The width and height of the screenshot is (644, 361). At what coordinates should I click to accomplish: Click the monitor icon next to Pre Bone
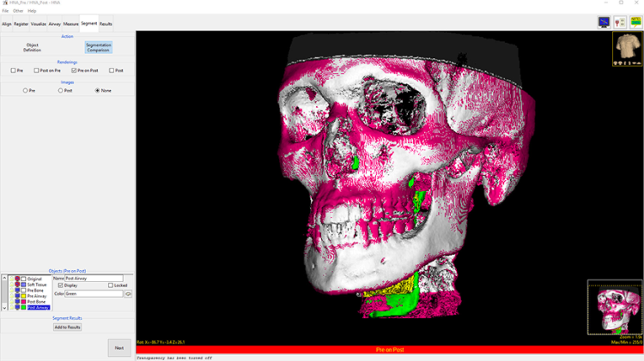click(17, 290)
